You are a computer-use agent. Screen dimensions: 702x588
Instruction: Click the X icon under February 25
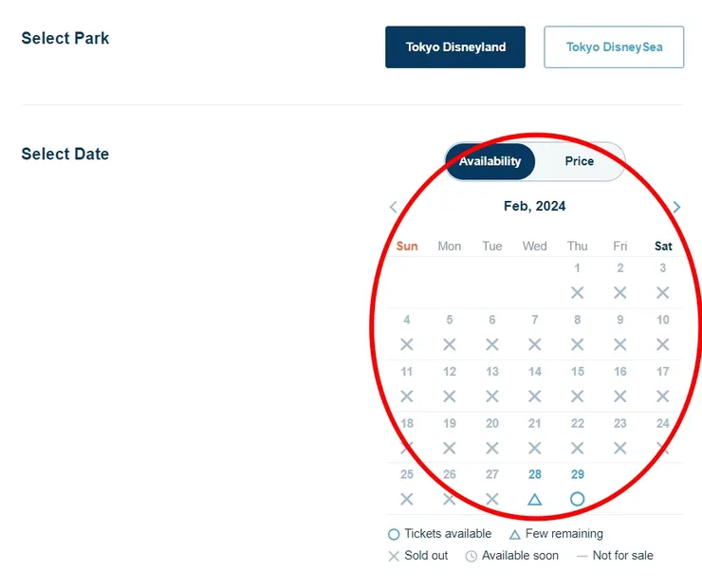click(x=407, y=499)
